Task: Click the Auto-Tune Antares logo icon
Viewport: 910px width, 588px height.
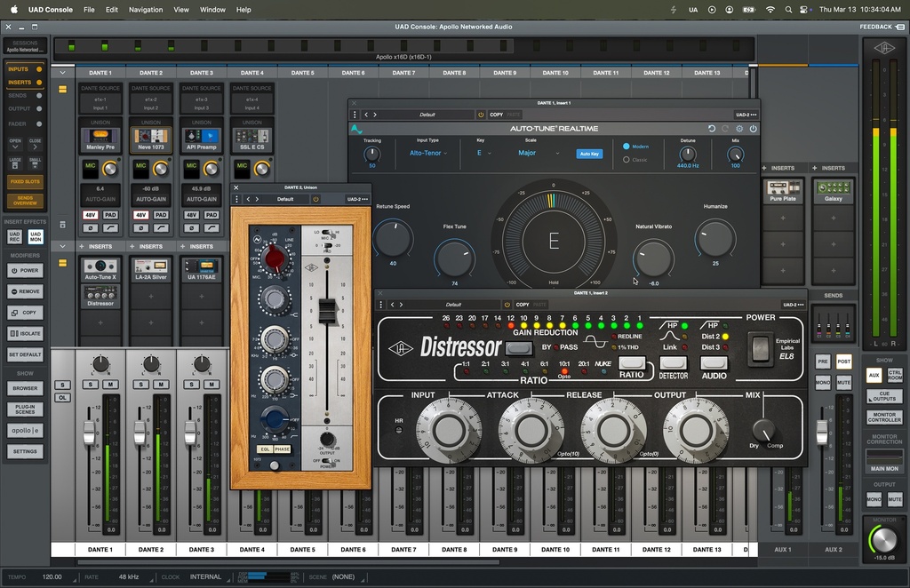Action: [356, 129]
